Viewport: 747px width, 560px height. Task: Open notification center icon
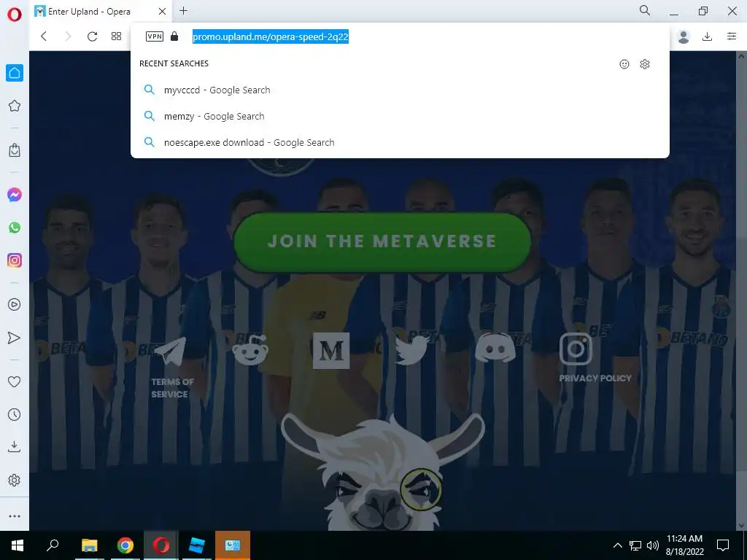tap(723, 545)
